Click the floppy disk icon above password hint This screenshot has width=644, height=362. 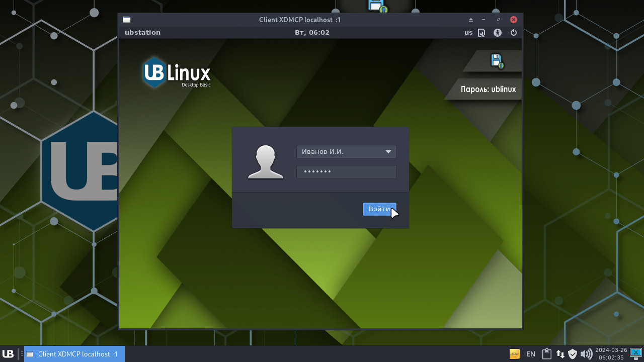tap(497, 61)
